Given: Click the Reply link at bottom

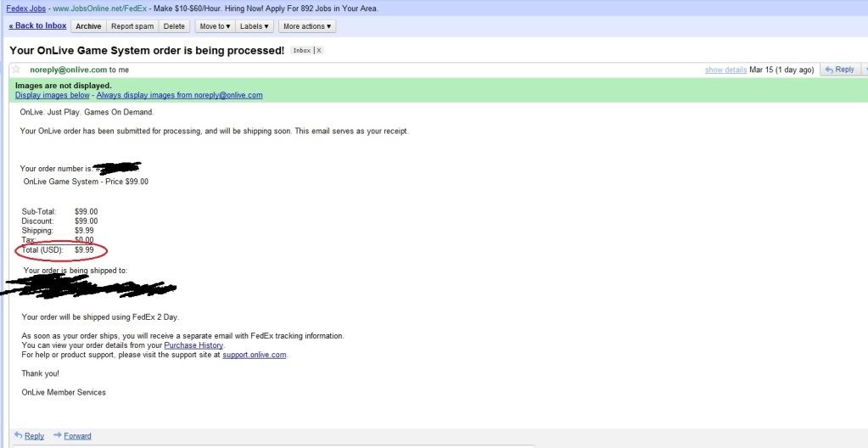Looking at the screenshot, I should click(x=34, y=436).
